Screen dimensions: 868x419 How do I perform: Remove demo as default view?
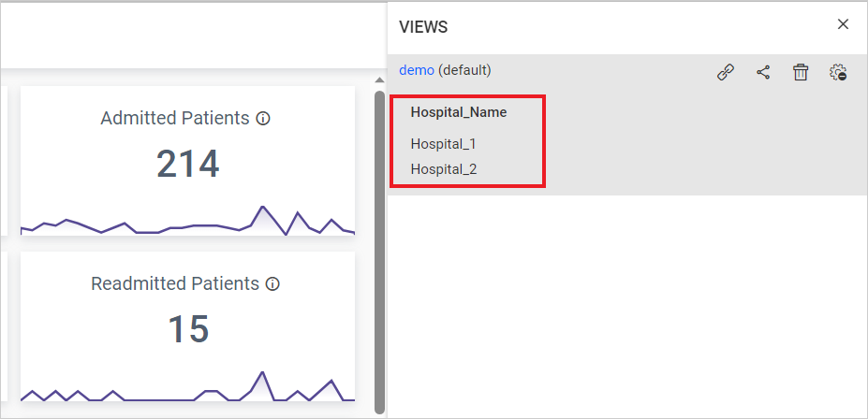838,72
